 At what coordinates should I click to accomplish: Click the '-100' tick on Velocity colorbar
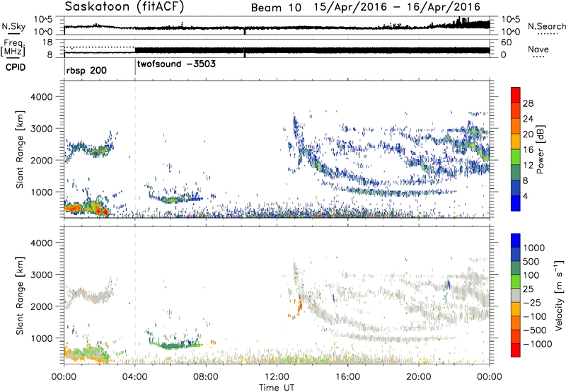pos(535,316)
